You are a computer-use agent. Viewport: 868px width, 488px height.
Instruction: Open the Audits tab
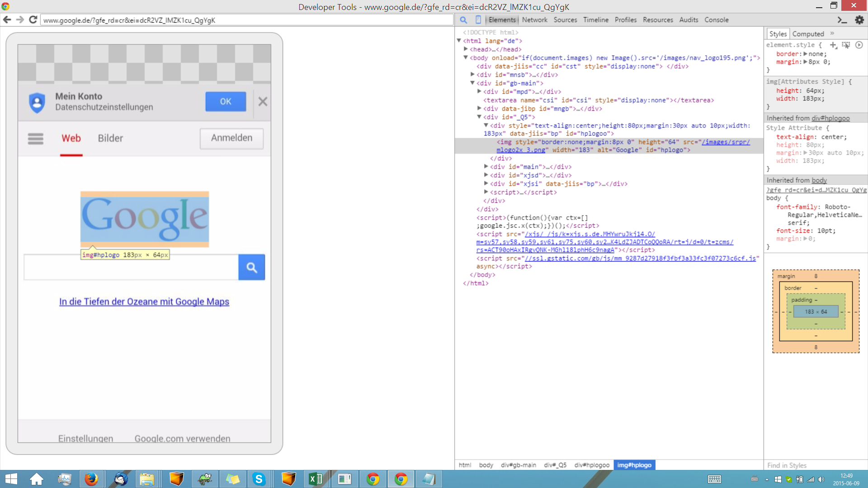tap(689, 20)
